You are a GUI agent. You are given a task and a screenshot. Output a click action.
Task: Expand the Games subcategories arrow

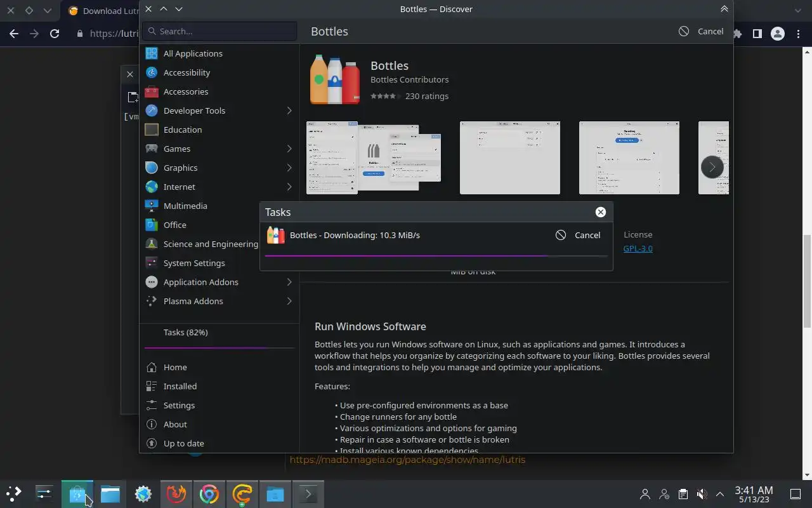(289, 149)
